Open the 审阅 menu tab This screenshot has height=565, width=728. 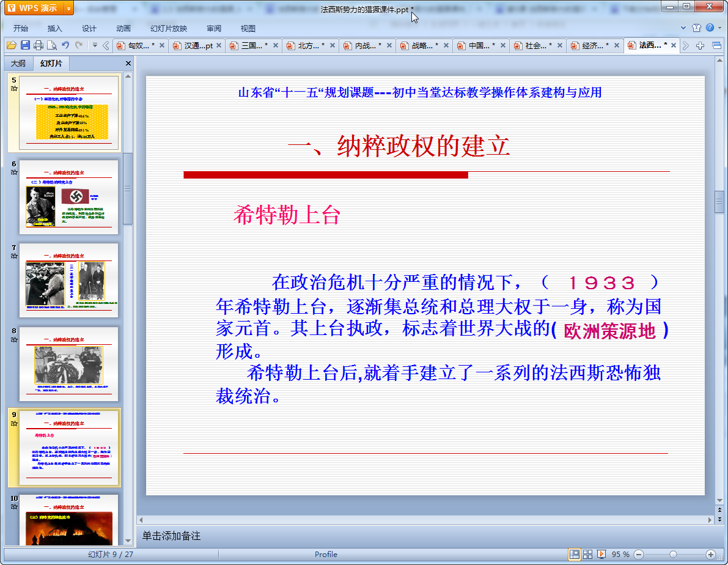(213, 28)
